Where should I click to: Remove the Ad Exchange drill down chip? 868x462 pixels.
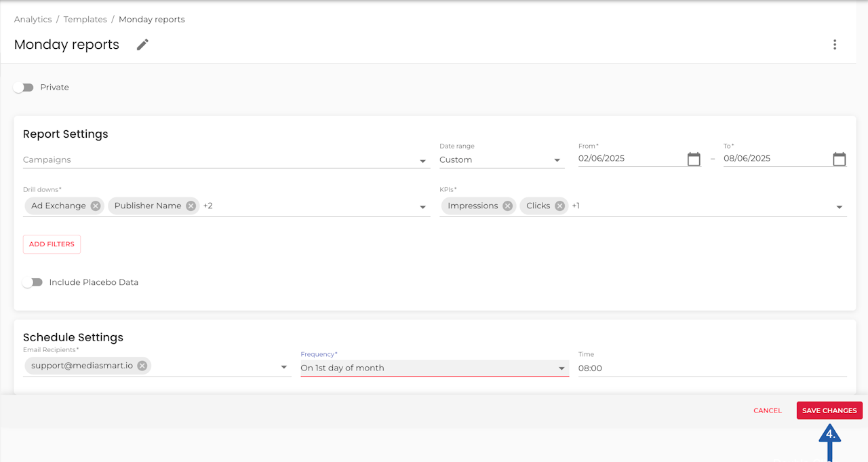point(96,206)
